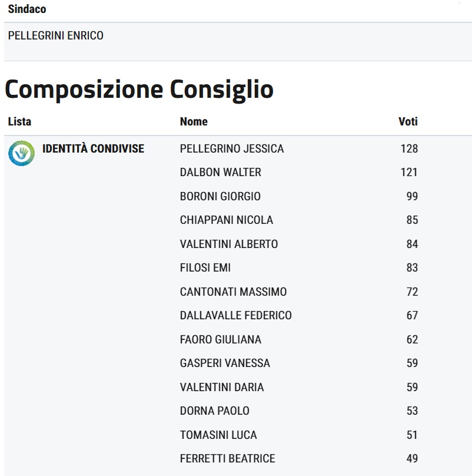
Task: Click the BORONI GIORGIO row name
Action: 220,196
